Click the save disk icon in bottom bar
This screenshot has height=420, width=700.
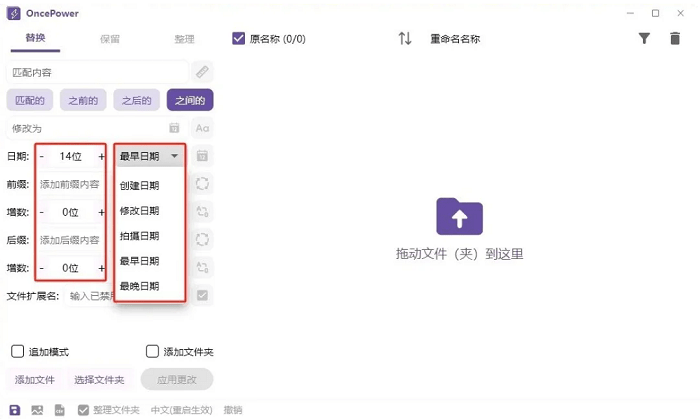[15, 410]
